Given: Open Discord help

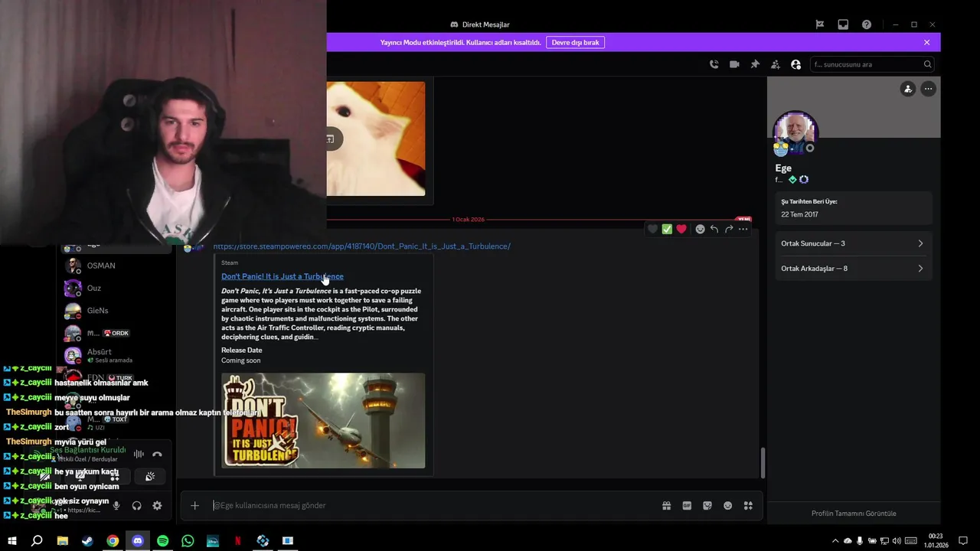Looking at the screenshot, I should click(867, 24).
